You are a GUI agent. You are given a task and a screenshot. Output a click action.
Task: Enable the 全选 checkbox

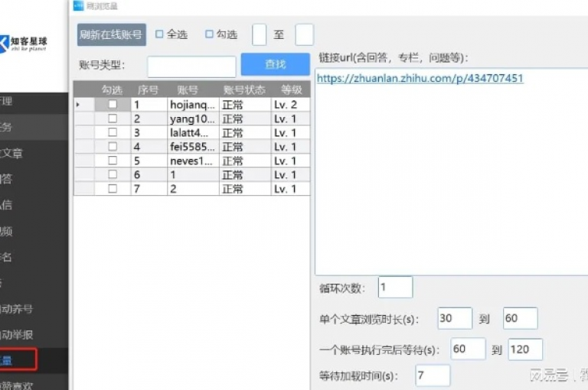pyautogui.click(x=159, y=34)
